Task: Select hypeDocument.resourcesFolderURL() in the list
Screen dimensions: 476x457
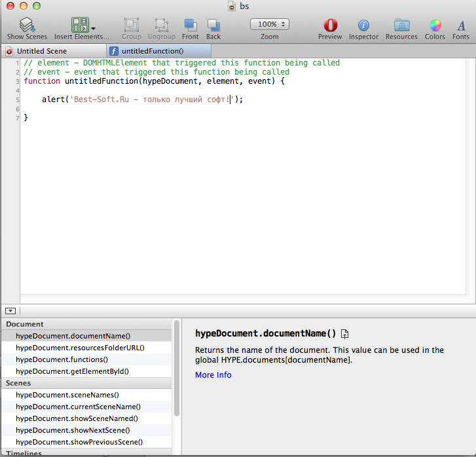Action: tap(80, 348)
